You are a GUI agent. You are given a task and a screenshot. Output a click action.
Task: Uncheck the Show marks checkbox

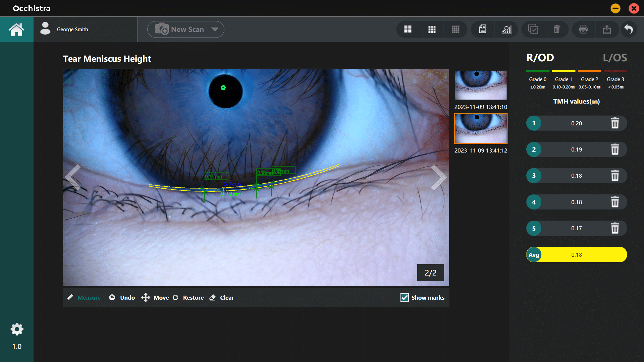(x=405, y=298)
